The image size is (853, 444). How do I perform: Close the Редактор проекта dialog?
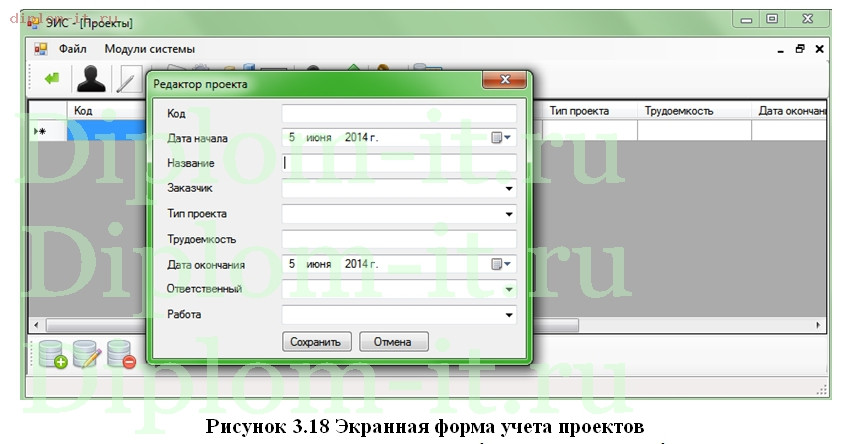tap(504, 79)
